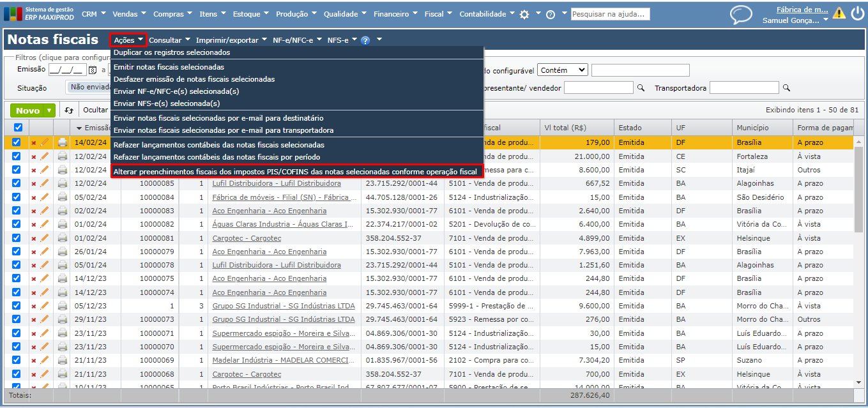This screenshot has height=408, width=868.
Task: Open the Contém filter dropdown
Action: (x=563, y=70)
